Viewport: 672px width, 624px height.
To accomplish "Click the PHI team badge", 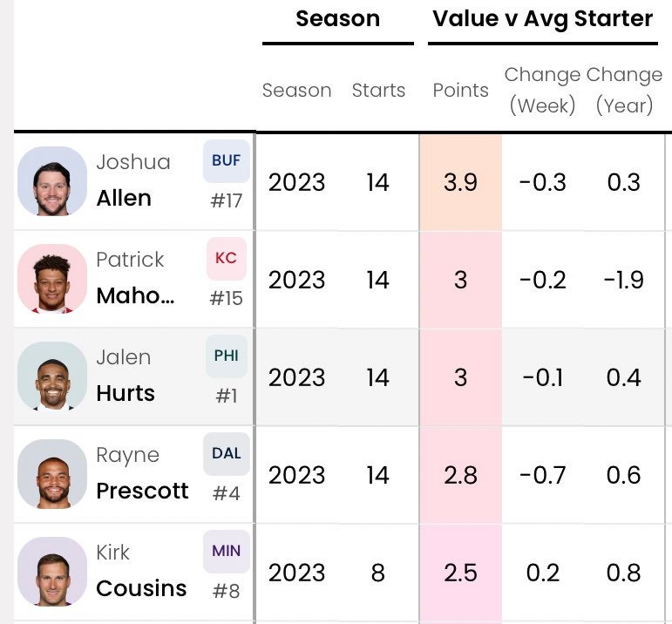I will pos(226,356).
